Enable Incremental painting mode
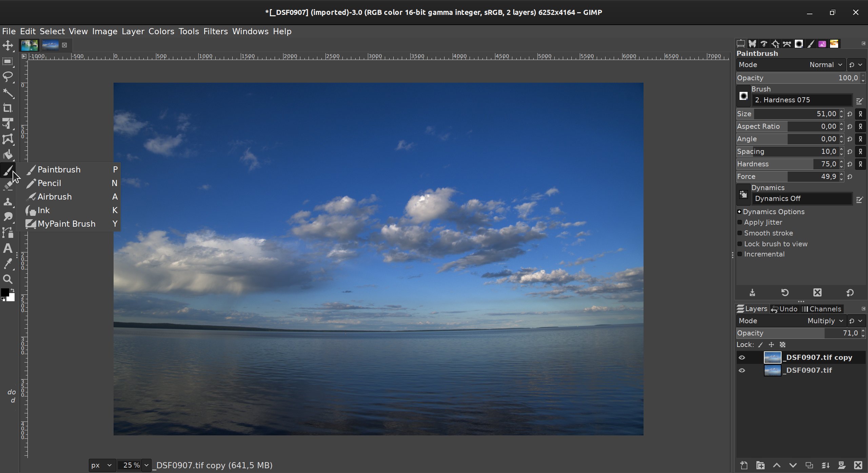This screenshot has width=868, height=473. pos(740,254)
